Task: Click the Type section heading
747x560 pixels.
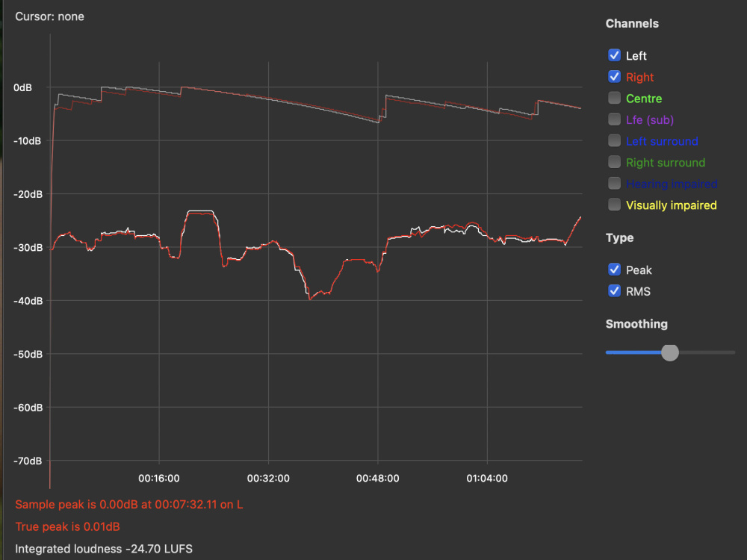Action: [x=619, y=238]
